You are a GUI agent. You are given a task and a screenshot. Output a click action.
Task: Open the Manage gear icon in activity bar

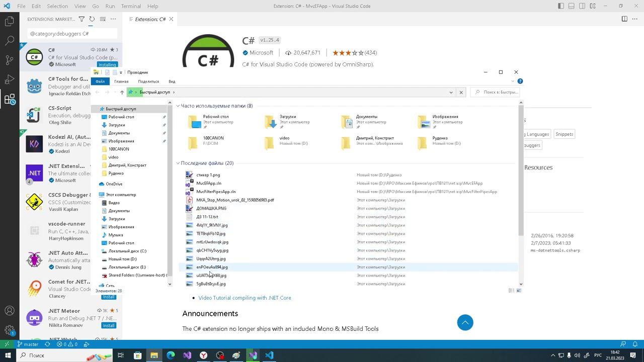click(10, 330)
